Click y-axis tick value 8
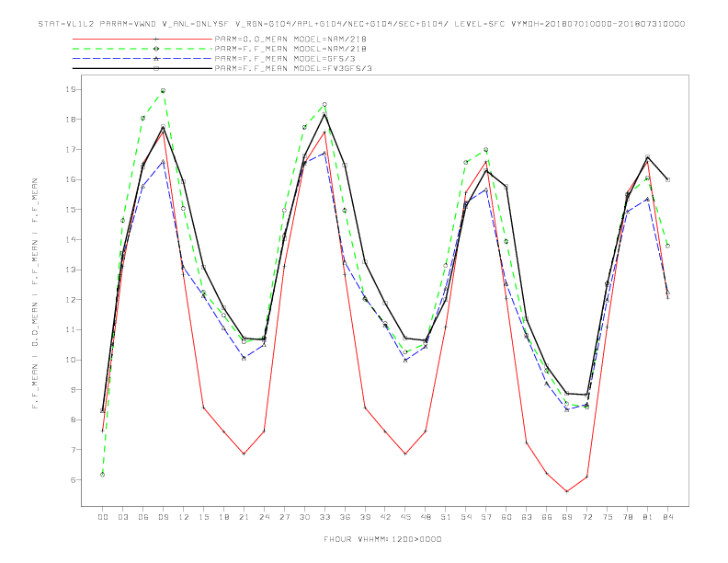The height and width of the screenshot is (563, 728). point(74,419)
